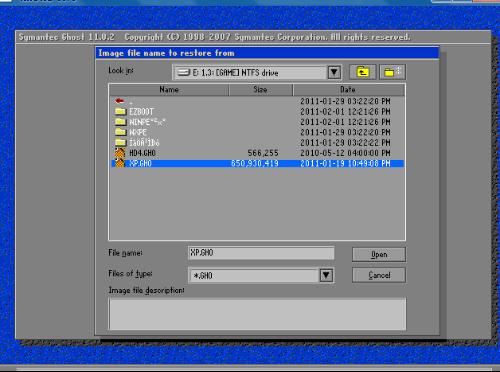Expand the Files of type dropdown arrow
The width and height of the screenshot is (500, 372).
326,275
